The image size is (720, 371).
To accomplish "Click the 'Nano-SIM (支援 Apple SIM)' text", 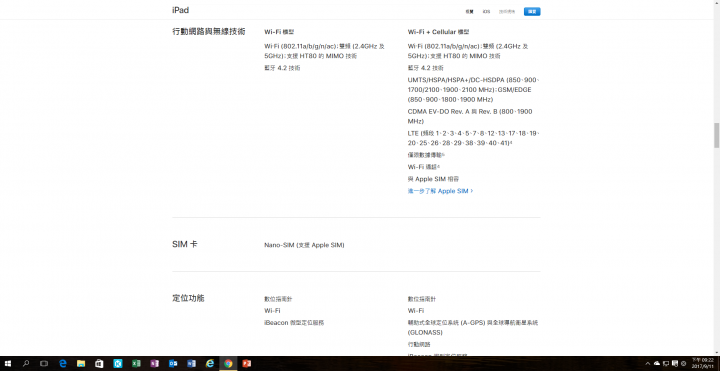I will tap(304, 245).
